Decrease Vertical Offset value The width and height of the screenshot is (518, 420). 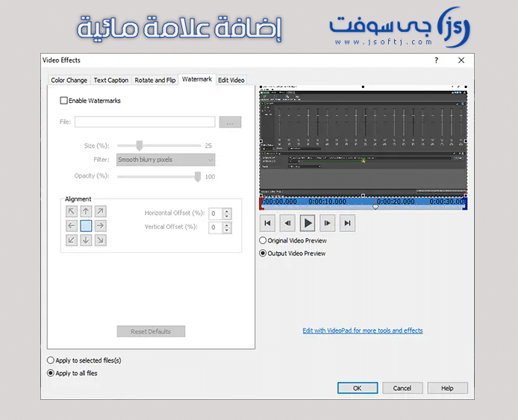[227, 231]
